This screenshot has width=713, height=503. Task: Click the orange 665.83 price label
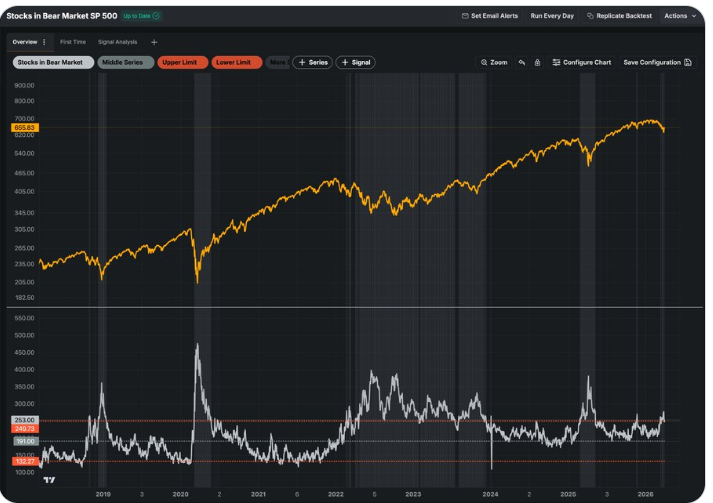[x=24, y=128]
